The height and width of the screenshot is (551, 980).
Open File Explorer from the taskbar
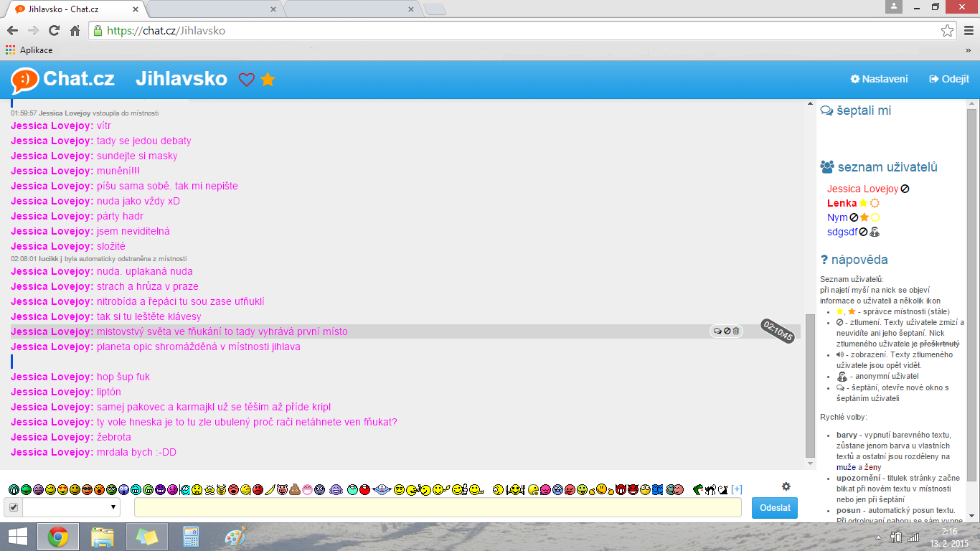(103, 537)
